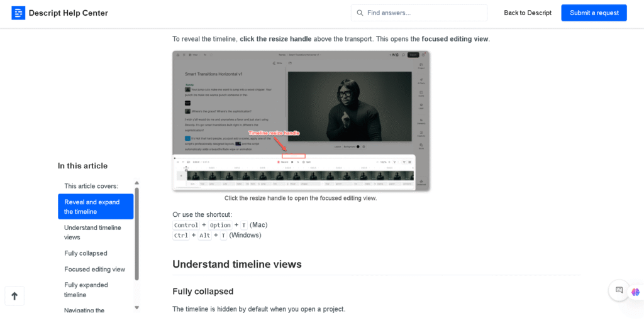The image size is (644, 323).
Task: Enlarge the timeline resize handle screenshot
Action: coord(301,121)
